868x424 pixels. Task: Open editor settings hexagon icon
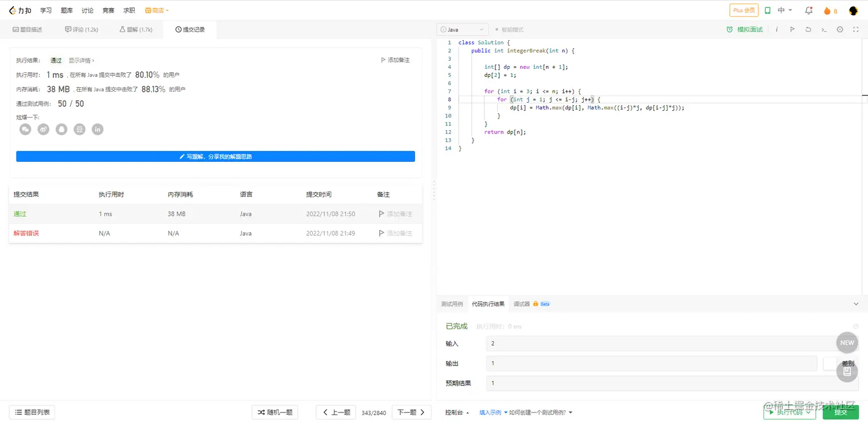840,29
